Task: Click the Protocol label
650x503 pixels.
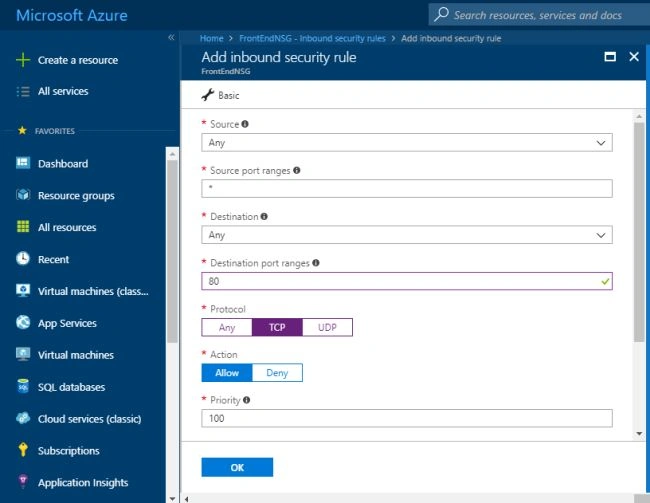Action: [x=228, y=309]
